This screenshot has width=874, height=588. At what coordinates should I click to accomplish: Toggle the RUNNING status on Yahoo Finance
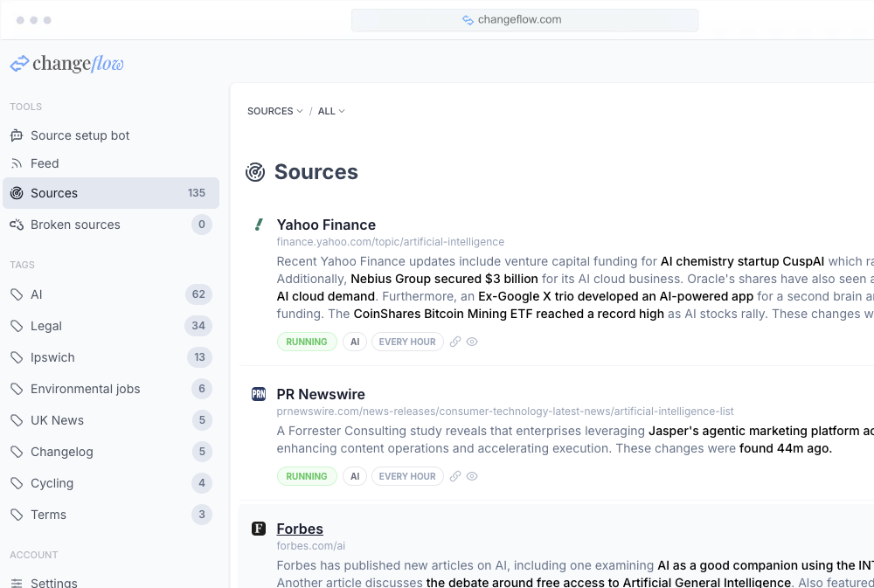307,342
